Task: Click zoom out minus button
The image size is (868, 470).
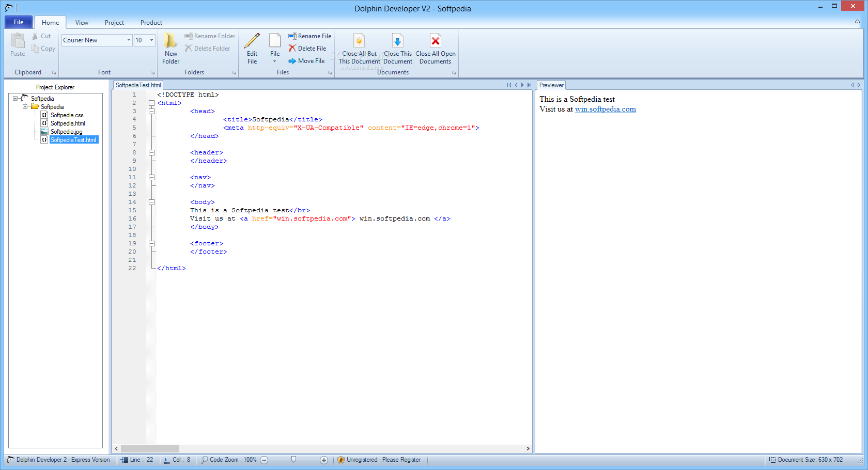Action: pos(264,460)
